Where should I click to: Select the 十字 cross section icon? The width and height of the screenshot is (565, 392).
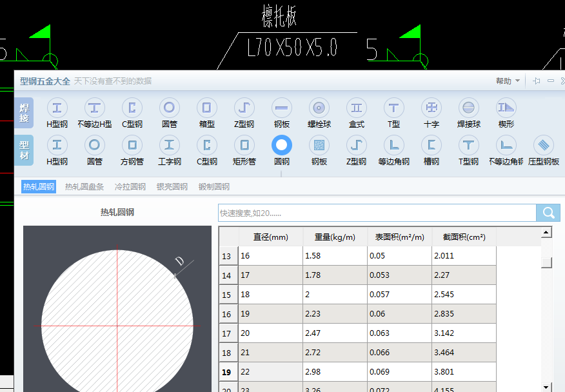pos(431,108)
